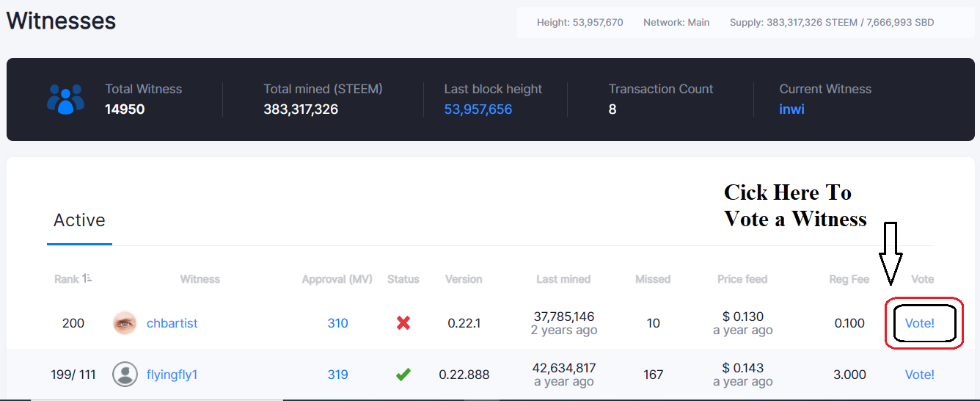
Task: Click price feed $ 0.130
Action: [743, 317]
